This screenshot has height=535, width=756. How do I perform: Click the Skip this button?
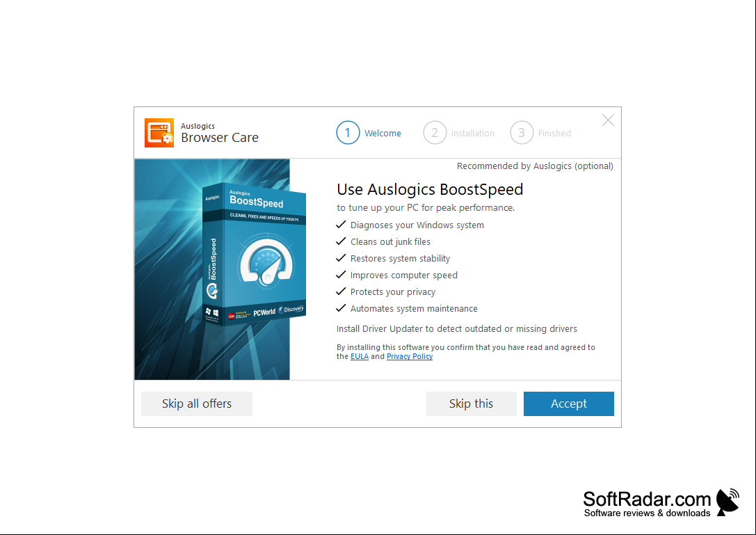coord(471,404)
